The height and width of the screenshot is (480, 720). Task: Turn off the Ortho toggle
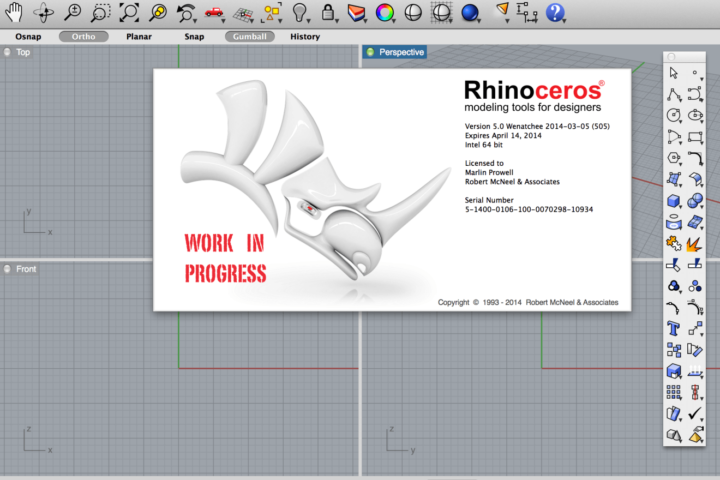click(x=84, y=37)
